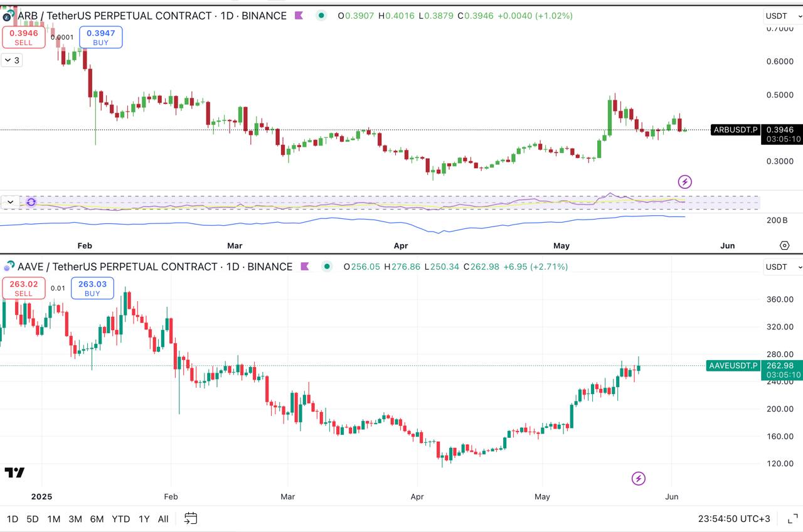Click the ARB change +0.0040 (+1.02%) value
The height and width of the screenshot is (532, 803).
tap(535, 16)
